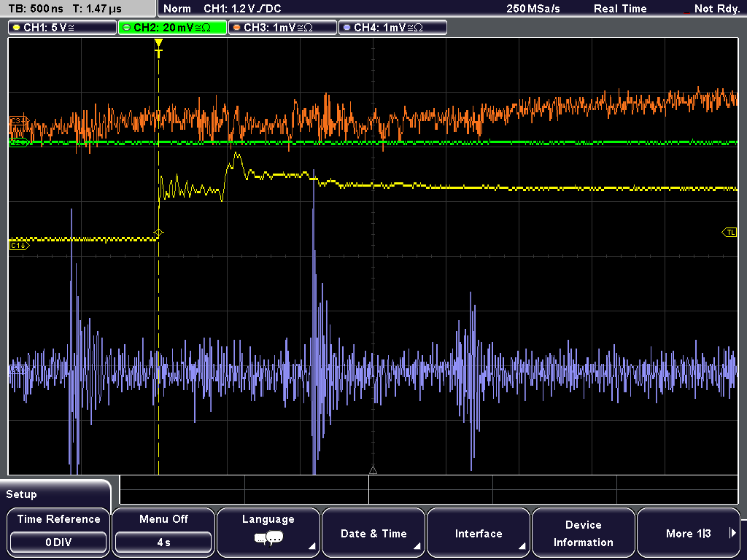747x560 pixels.
Task: Click the trigger level diamond on dashed line
Action: [158, 233]
